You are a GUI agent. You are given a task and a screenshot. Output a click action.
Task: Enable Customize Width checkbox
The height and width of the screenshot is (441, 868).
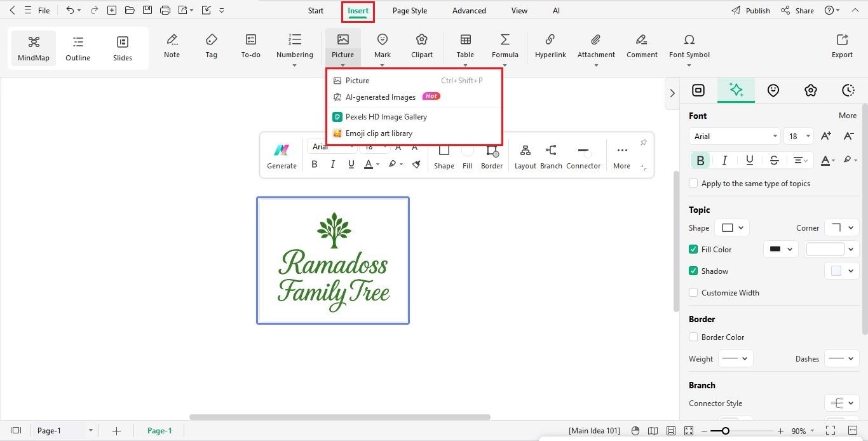693,293
